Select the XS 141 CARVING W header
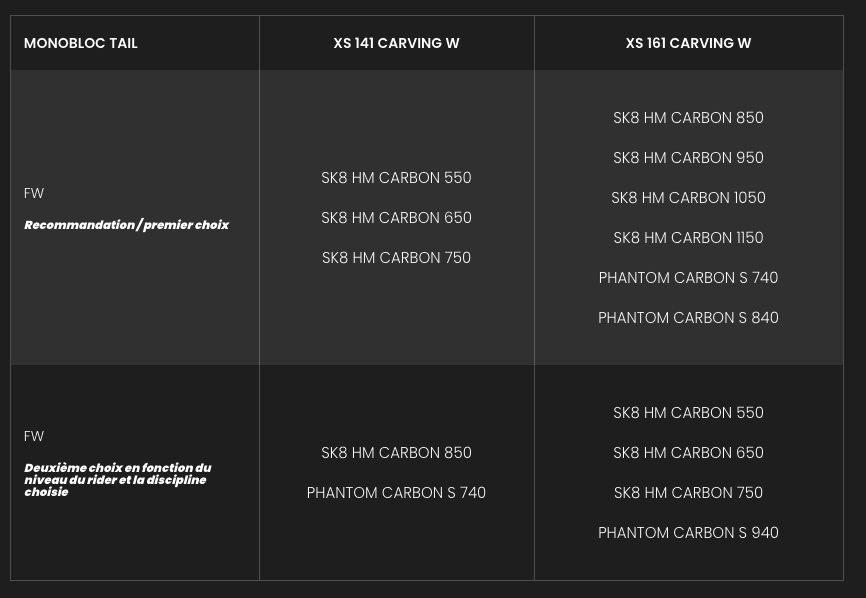 [397, 43]
